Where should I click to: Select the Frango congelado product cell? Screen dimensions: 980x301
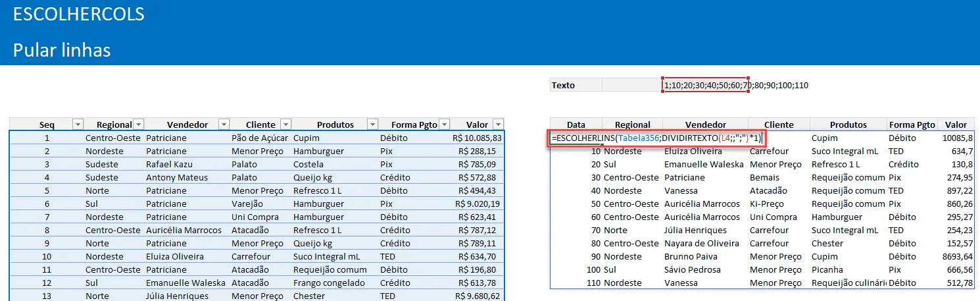tap(335, 283)
